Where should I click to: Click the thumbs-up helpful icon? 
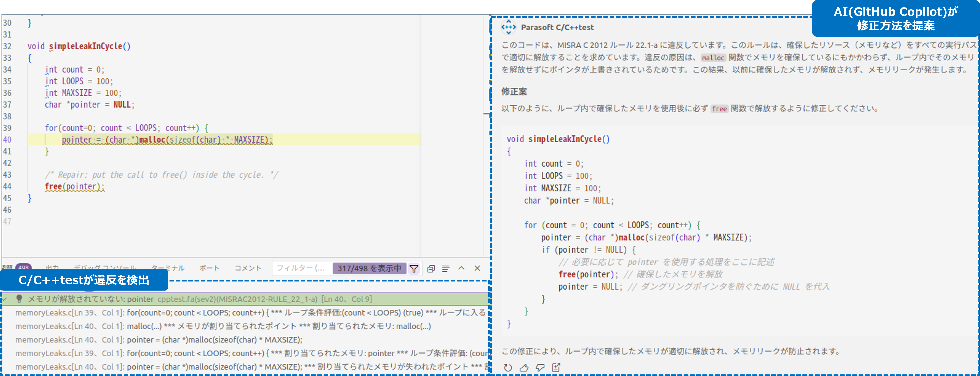pos(524,367)
